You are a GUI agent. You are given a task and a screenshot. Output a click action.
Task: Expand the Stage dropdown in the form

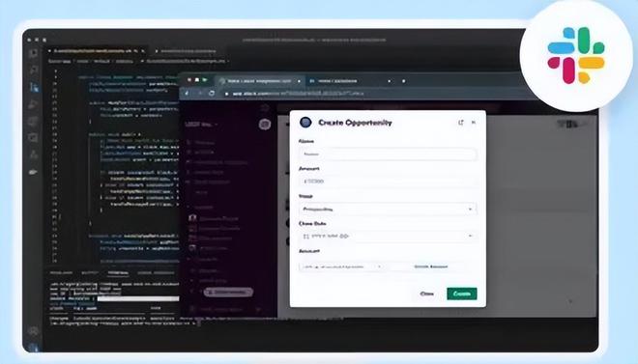pyautogui.click(x=388, y=209)
